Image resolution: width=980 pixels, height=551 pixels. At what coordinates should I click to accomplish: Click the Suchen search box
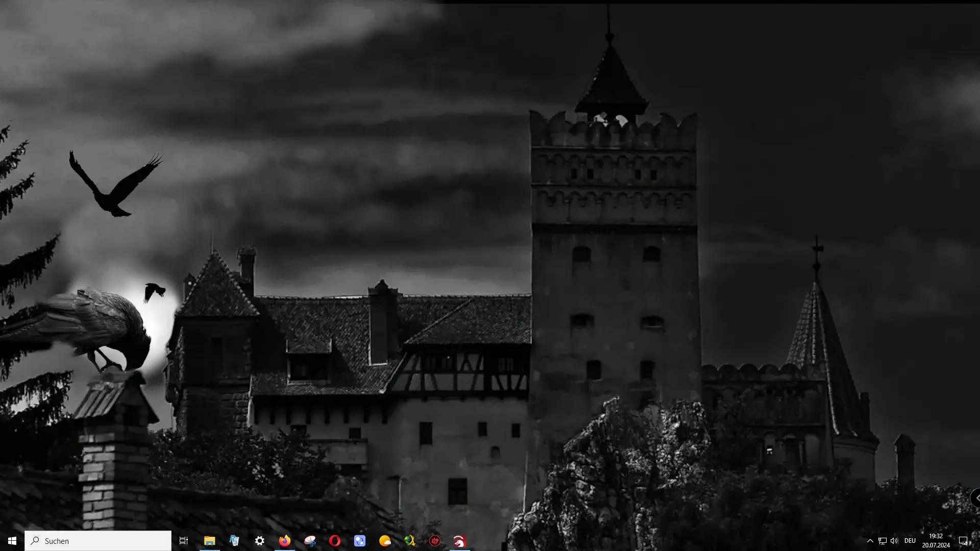pos(98,541)
